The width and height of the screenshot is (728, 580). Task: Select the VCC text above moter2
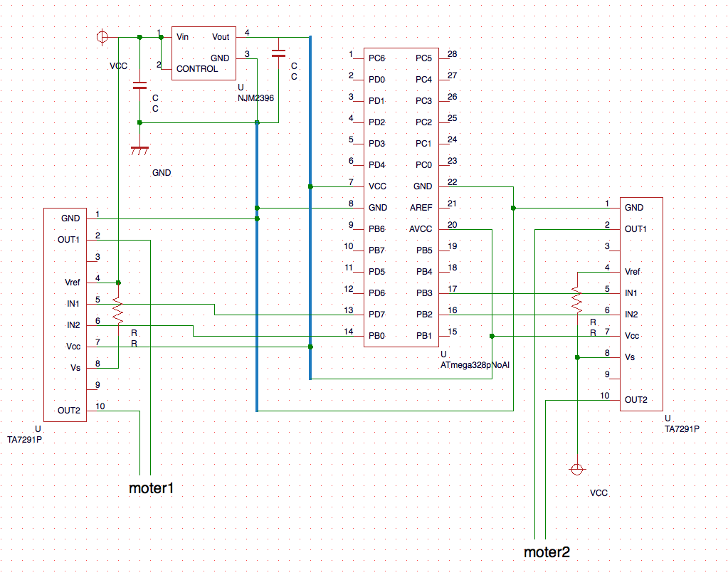pyautogui.click(x=598, y=493)
